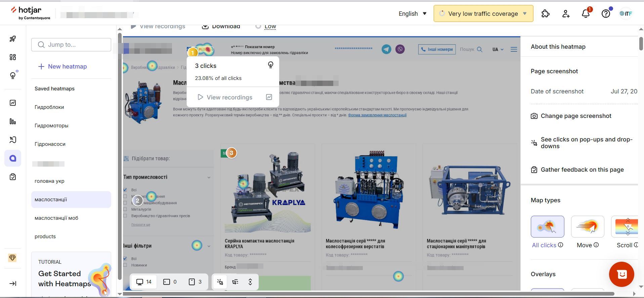This screenshot has width=644, height=298.
Task: Open the help question mark icon
Action: (606, 13)
